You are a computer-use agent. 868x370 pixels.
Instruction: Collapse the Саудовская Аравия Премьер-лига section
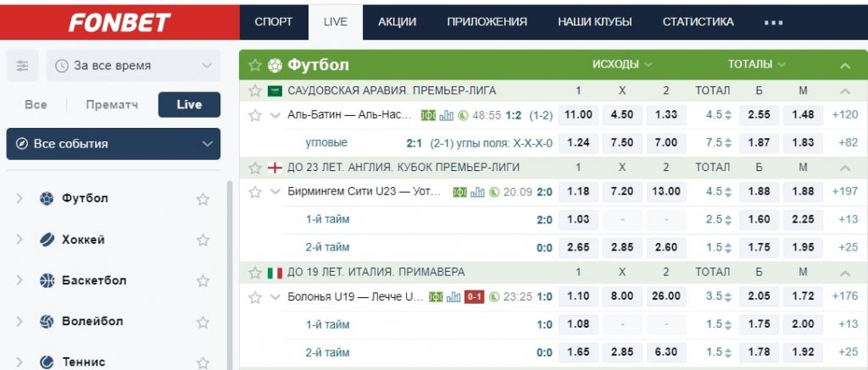click(x=844, y=91)
